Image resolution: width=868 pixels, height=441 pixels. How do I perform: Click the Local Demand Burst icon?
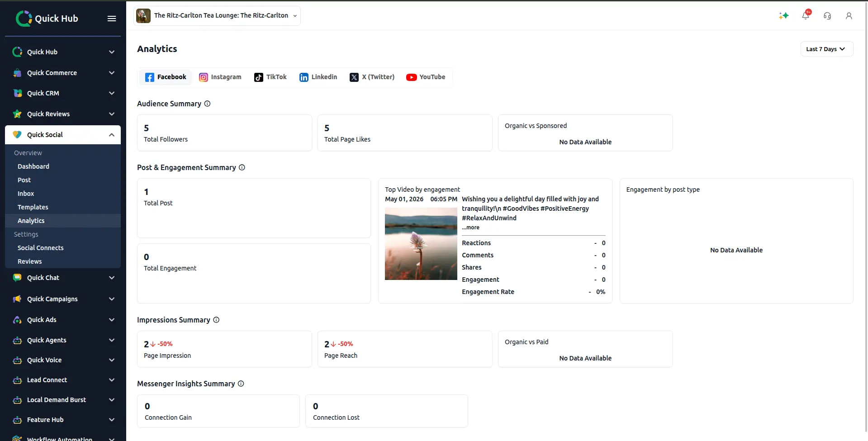(17, 400)
